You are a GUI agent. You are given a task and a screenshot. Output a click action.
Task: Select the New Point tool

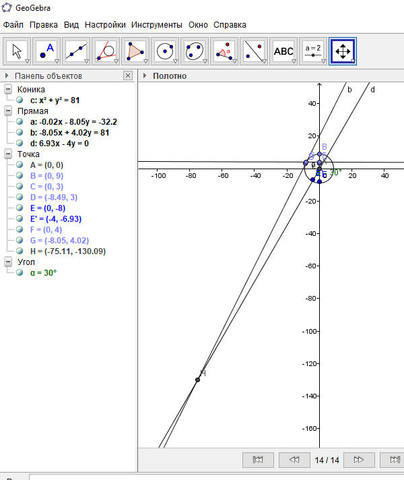click(47, 52)
